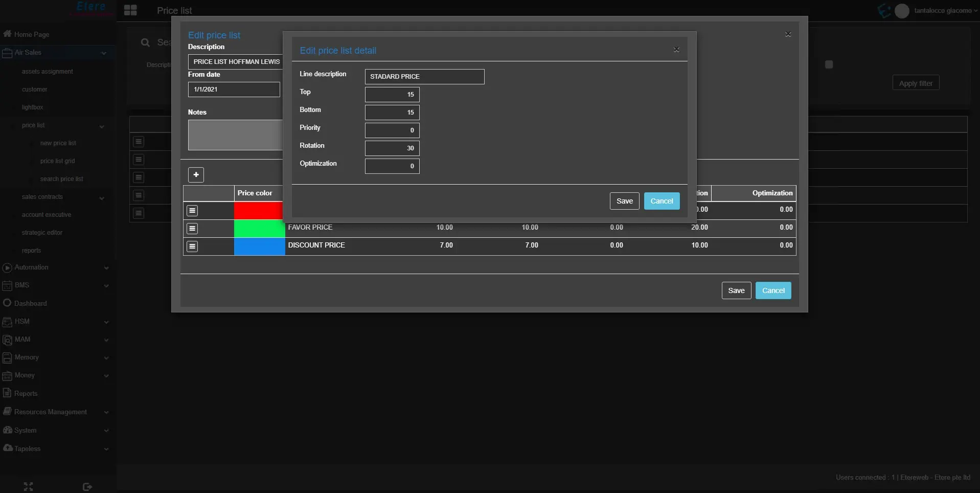Click the Rotation value field
The height and width of the screenshot is (493, 980).
pos(392,148)
